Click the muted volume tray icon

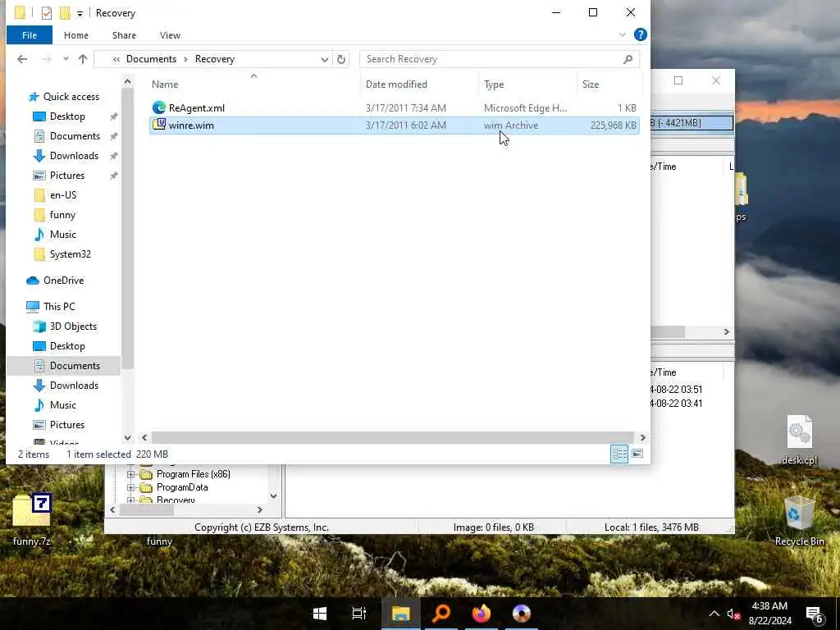click(x=733, y=614)
